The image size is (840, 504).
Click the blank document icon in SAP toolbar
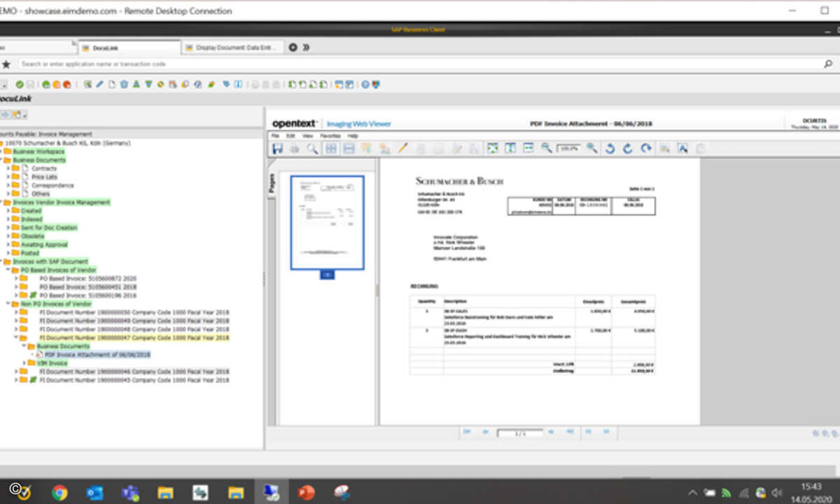112,85
